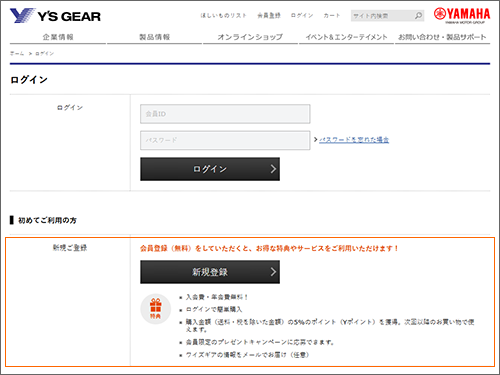The width and height of the screenshot is (500, 375).
Task: Click the search magnifier icon
Action: coord(418,15)
